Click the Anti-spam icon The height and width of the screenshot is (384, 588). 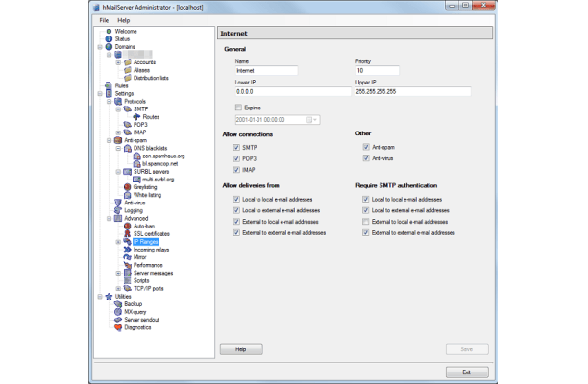pyautogui.click(x=118, y=140)
